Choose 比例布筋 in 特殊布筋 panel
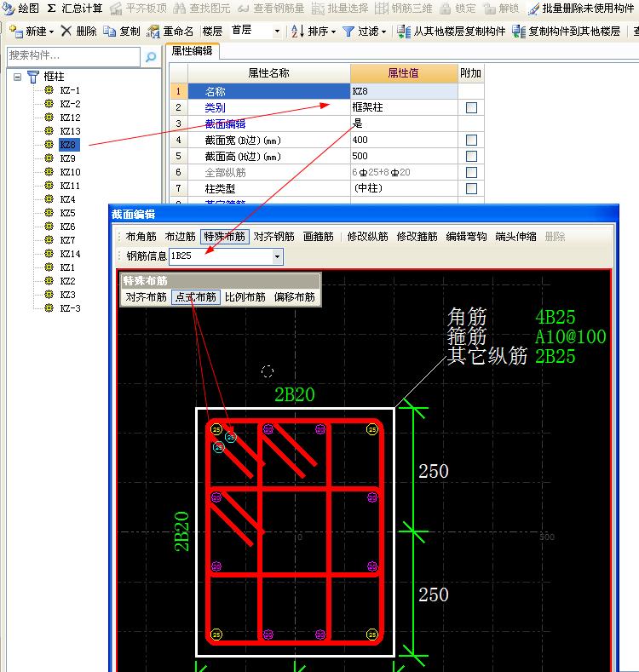 [245, 297]
